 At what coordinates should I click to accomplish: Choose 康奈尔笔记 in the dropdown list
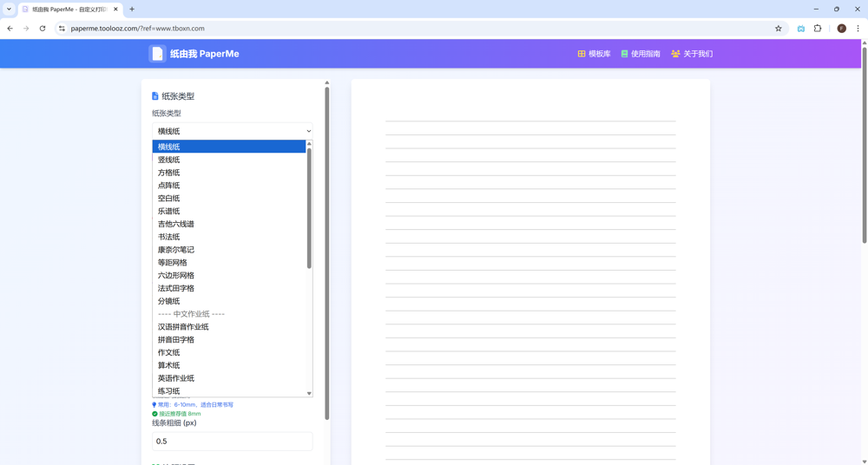(176, 250)
